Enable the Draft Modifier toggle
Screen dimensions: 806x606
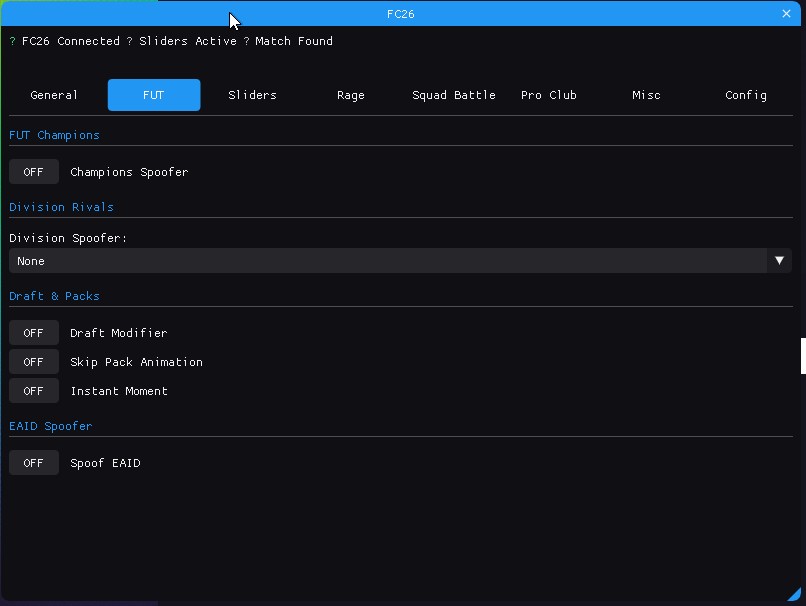point(34,333)
